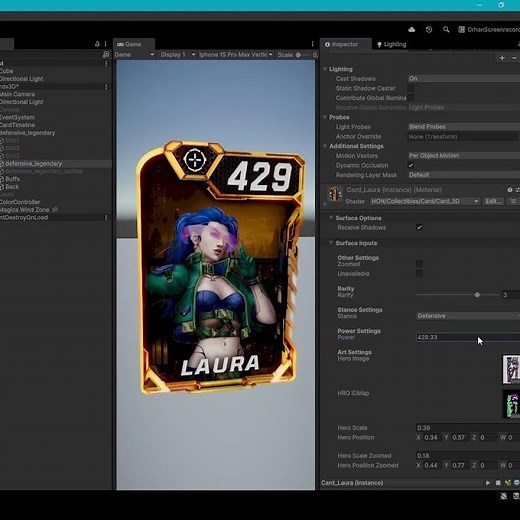Viewport: 520px width, 520px height.
Task: Open help icon for Card_Laura material
Action: [510, 190]
